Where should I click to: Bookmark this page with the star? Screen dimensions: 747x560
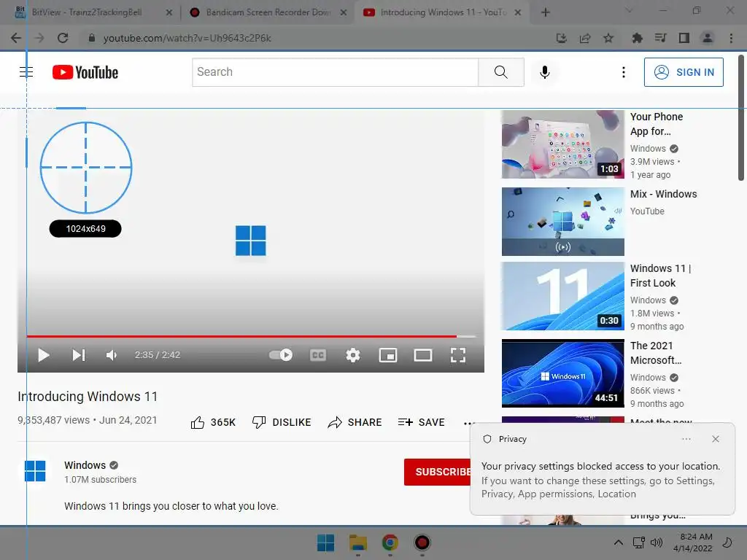pos(608,38)
